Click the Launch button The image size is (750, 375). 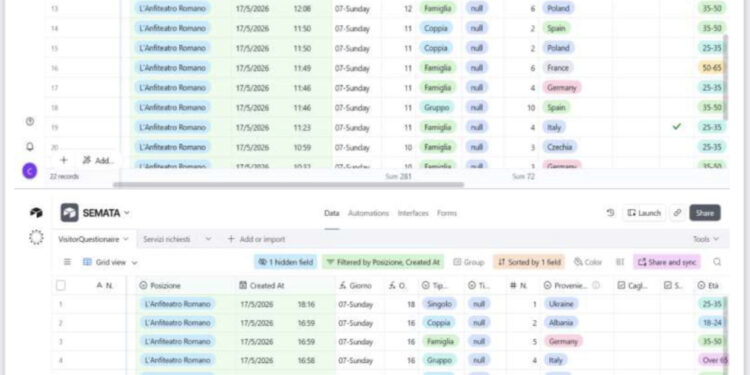click(644, 213)
